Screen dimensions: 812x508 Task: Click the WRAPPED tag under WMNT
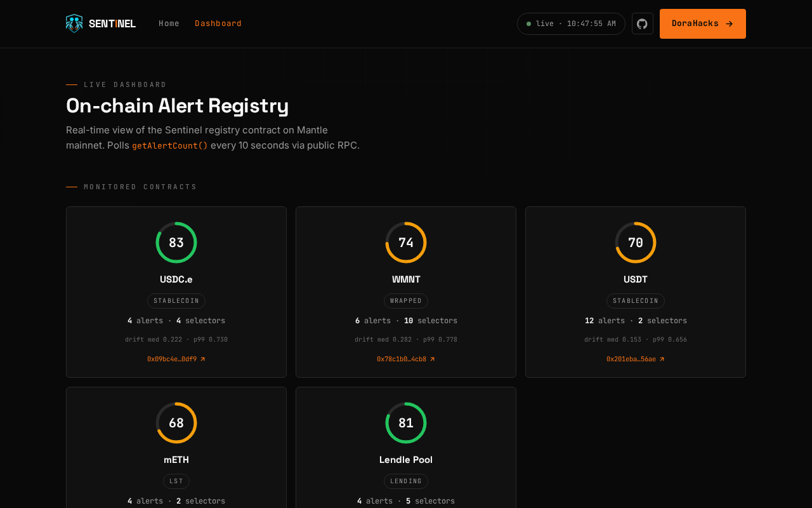point(406,301)
